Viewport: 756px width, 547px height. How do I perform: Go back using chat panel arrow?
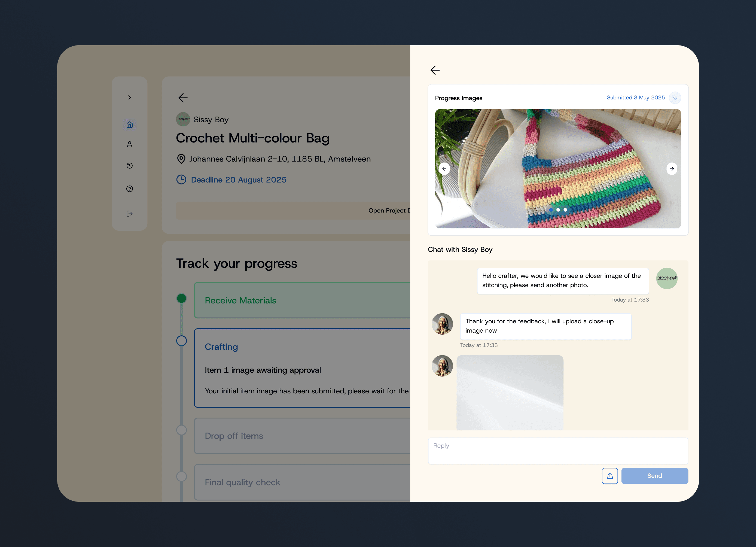[435, 70]
